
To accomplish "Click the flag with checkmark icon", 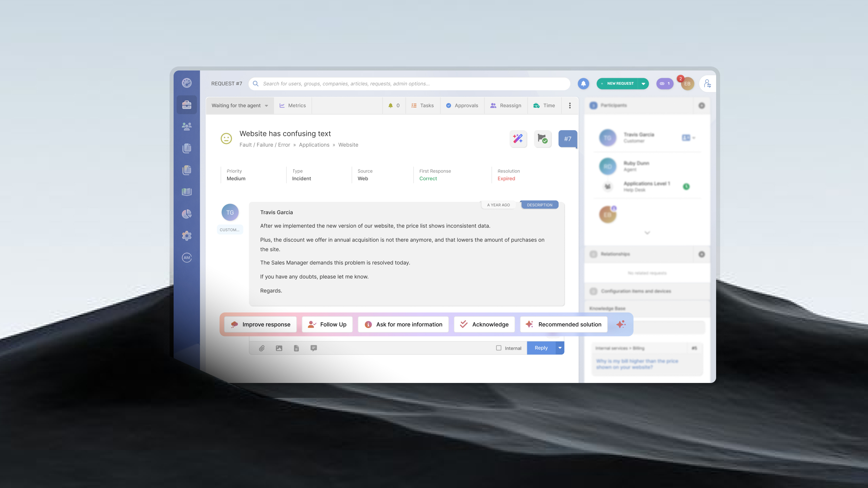I will click(542, 139).
